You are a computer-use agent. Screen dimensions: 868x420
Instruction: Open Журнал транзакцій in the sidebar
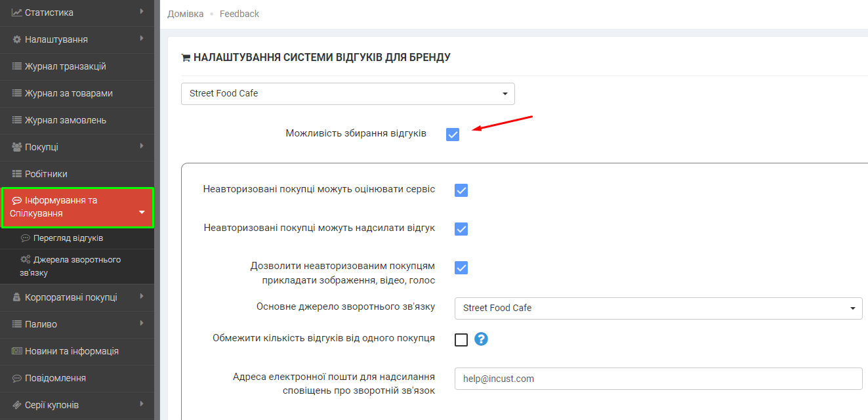pyautogui.click(x=66, y=66)
